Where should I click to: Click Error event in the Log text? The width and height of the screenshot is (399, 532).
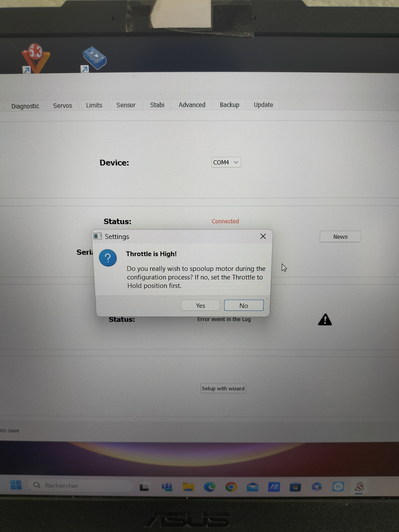224,319
